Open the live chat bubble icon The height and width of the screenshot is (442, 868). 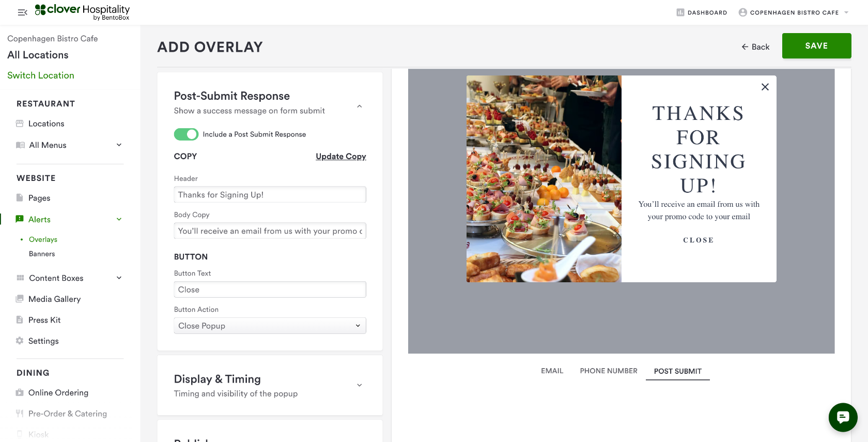843,417
